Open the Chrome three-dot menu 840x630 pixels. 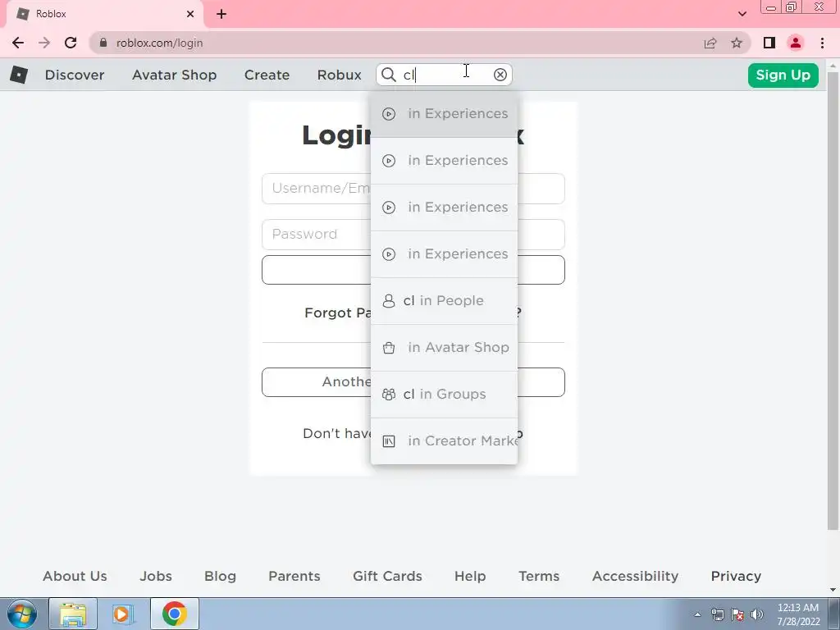click(822, 43)
